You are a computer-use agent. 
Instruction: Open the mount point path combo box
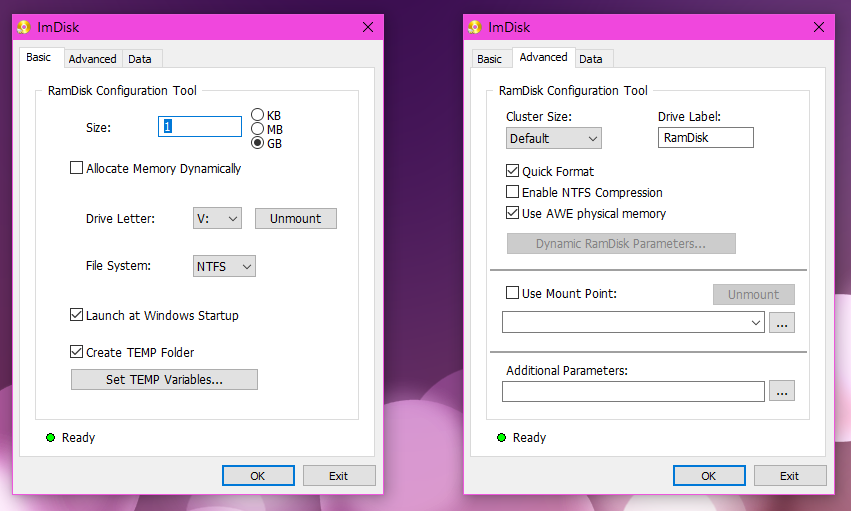[x=633, y=322]
